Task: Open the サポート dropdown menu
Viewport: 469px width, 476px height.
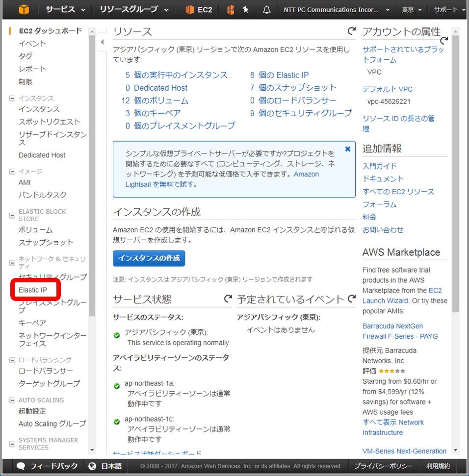Action: 449,10
